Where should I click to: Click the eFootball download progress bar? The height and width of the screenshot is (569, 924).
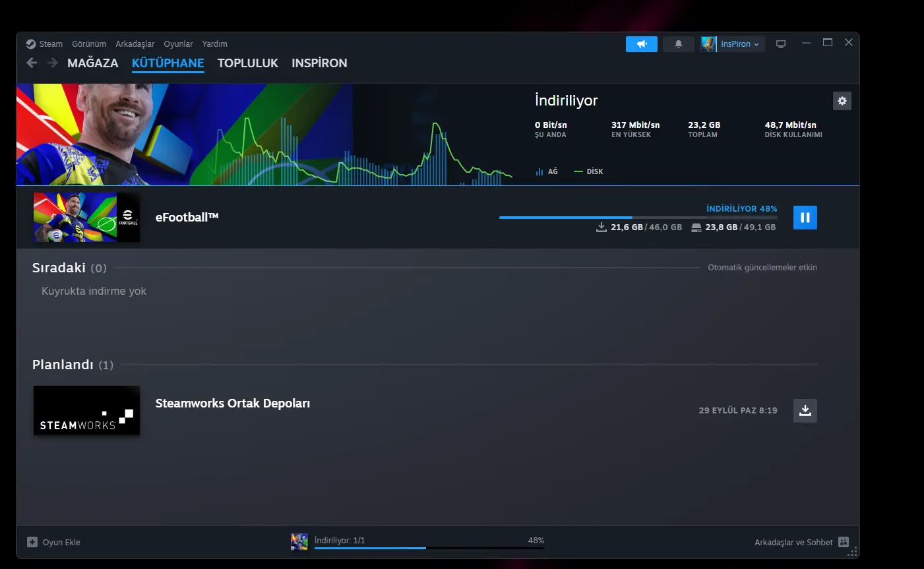[638, 218]
